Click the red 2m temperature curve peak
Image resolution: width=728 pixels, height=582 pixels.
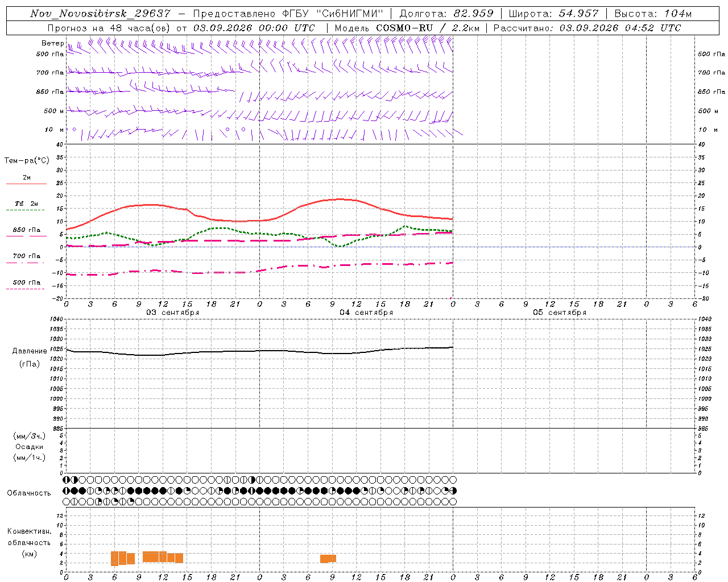coord(340,199)
